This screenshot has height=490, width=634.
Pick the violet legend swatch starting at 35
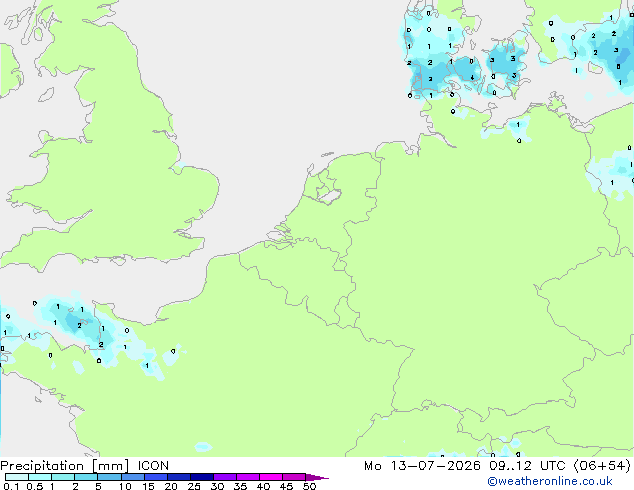coord(248,477)
